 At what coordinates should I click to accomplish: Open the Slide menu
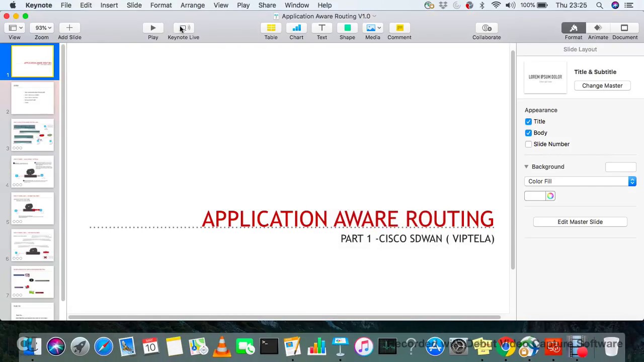134,5
